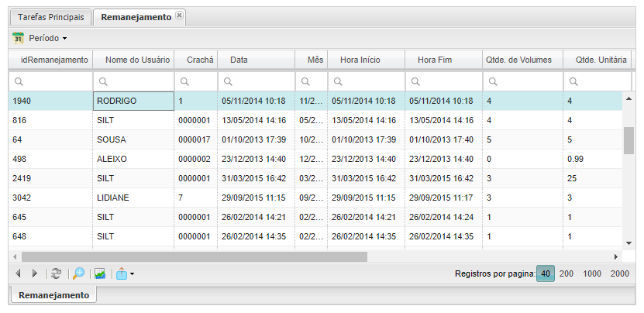644x313 pixels.
Task: Focus the Qtde. de Volumes filter field
Action: coord(523,82)
